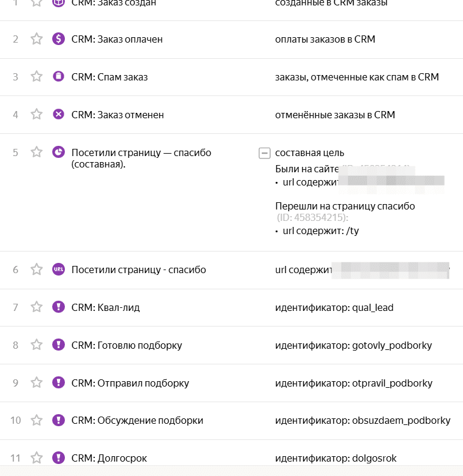
Task: Click the exclamation icon for Квал-лид
Action: [58, 307]
